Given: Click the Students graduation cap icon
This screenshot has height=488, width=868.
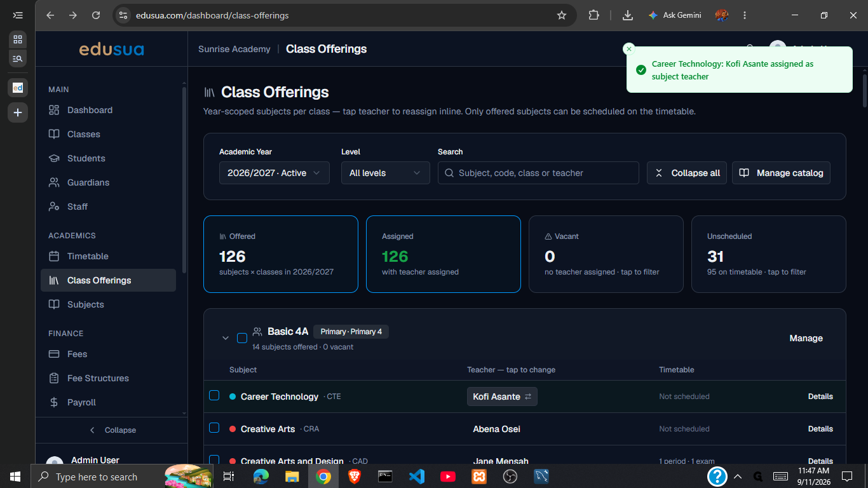Looking at the screenshot, I should pyautogui.click(x=54, y=158).
